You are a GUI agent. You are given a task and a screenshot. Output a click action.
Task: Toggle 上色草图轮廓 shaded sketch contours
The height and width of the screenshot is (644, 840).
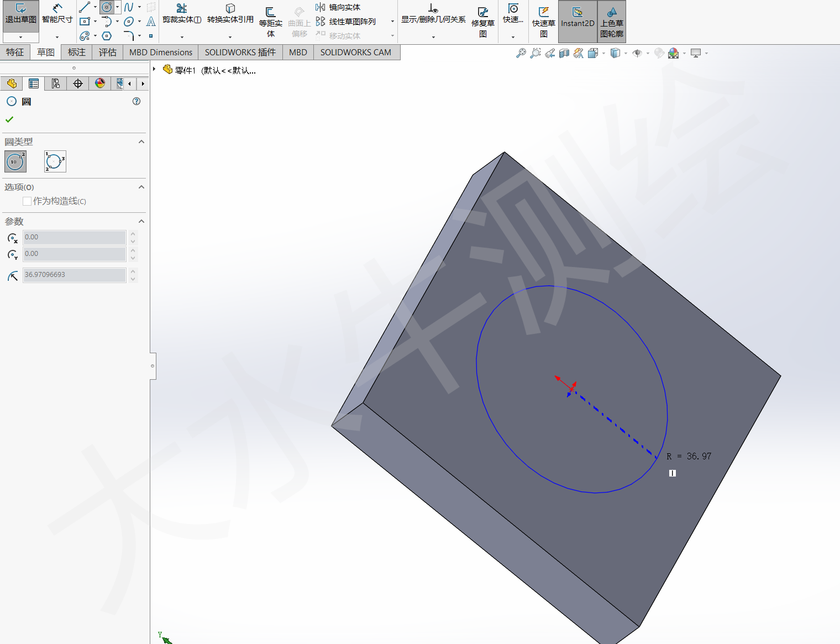(612, 22)
